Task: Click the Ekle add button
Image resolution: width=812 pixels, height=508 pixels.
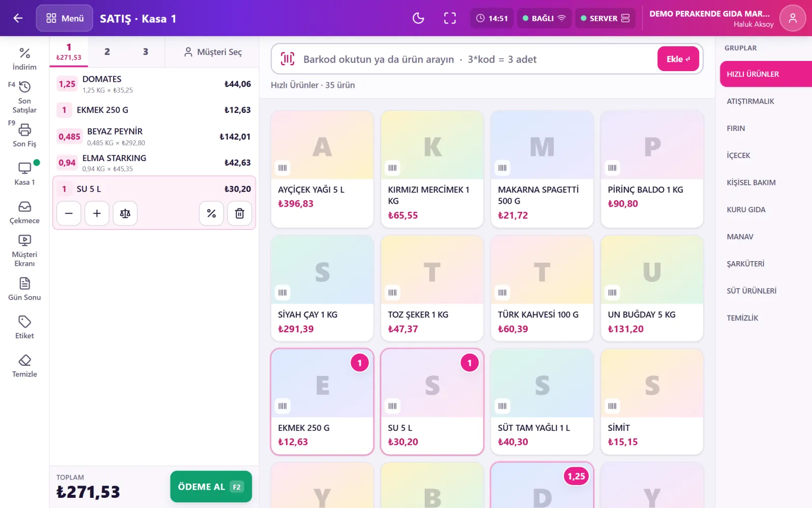Action: [678, 59]
